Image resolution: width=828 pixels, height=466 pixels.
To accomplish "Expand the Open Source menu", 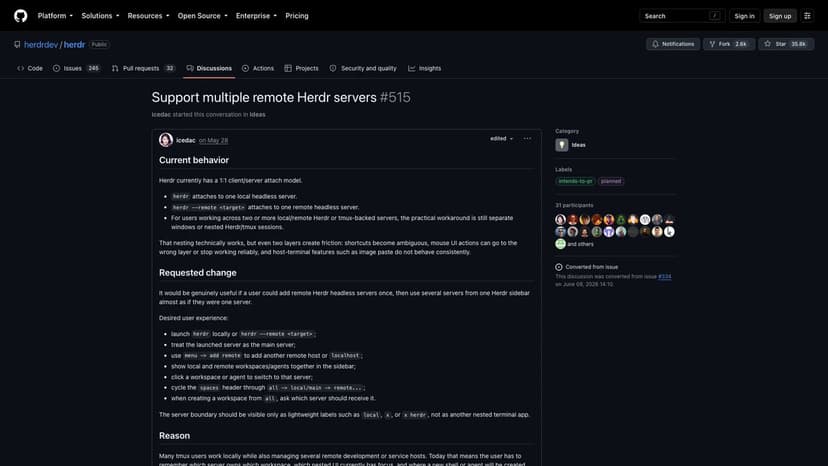I will tap(202, 16).
